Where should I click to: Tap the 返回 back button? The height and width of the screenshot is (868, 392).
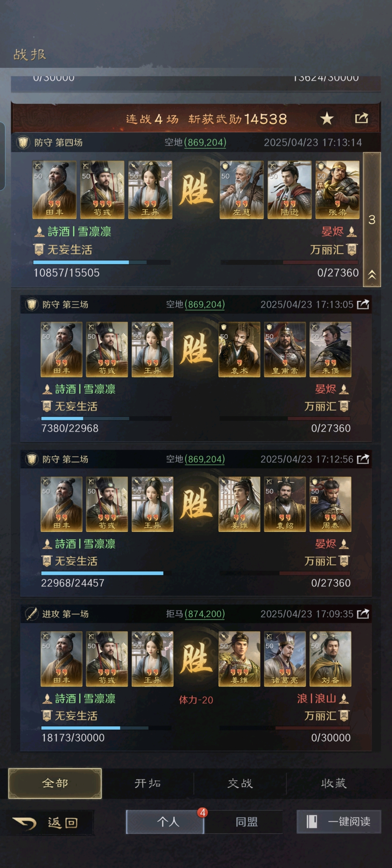click(x=47, y=822)
